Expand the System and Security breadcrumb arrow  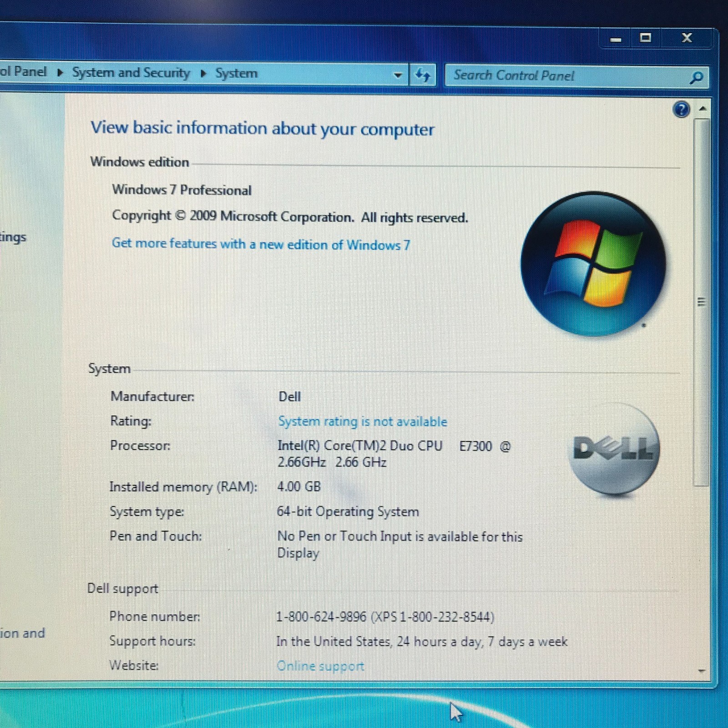tap(203, 73)
